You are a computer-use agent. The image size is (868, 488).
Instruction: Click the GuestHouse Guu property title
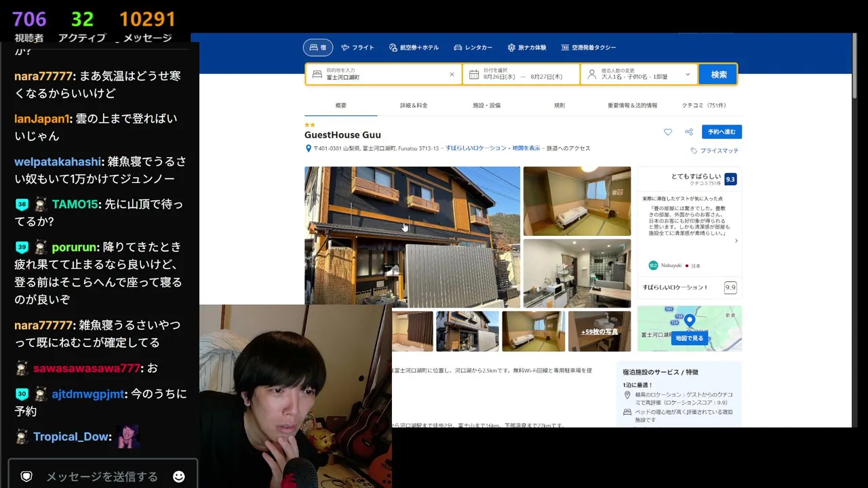click(342, 135)
